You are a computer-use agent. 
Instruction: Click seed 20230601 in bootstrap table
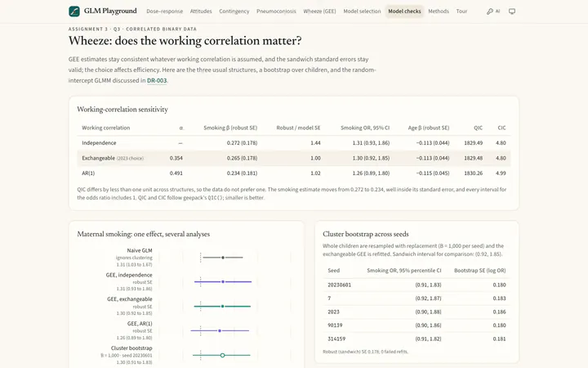(340, 285)
